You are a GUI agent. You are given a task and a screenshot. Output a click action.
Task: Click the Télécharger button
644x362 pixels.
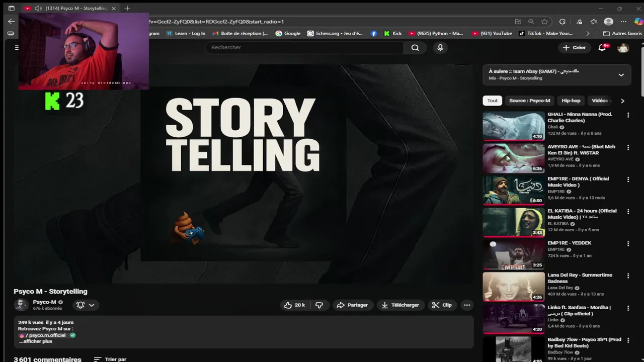400,305
